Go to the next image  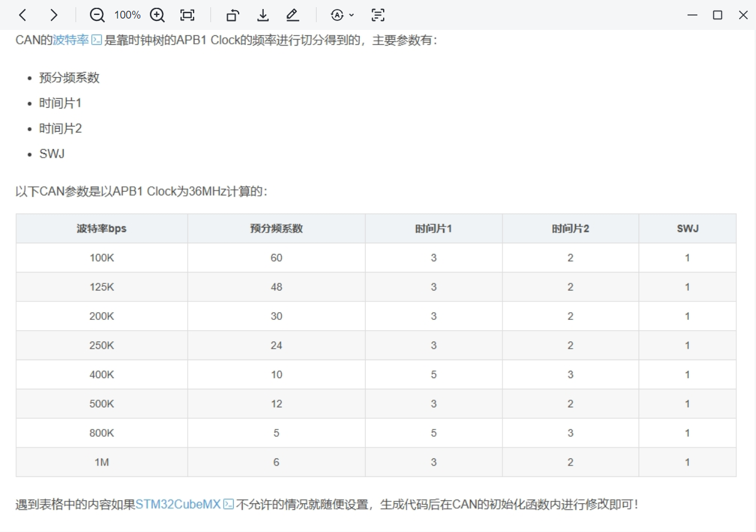click(x=54, y=15)
